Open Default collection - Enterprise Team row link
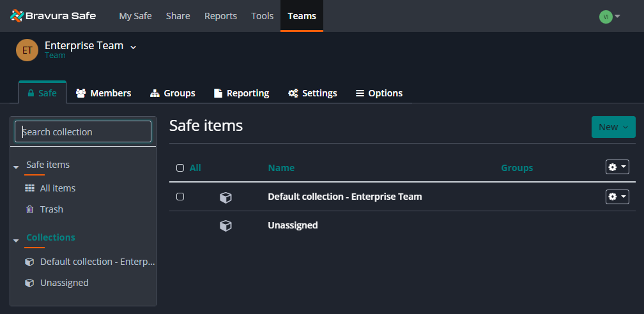Viewport: 644px width, 314px height. (x=345, y=197)
